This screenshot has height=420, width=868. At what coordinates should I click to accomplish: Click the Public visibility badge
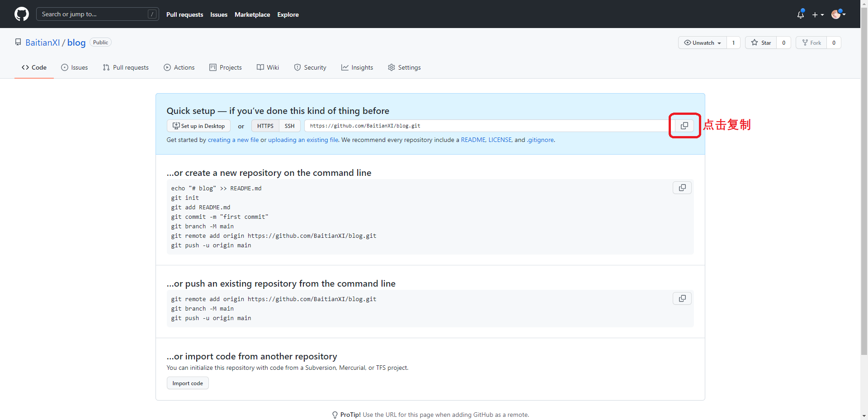pyautogui.click(x=100, y=42)
